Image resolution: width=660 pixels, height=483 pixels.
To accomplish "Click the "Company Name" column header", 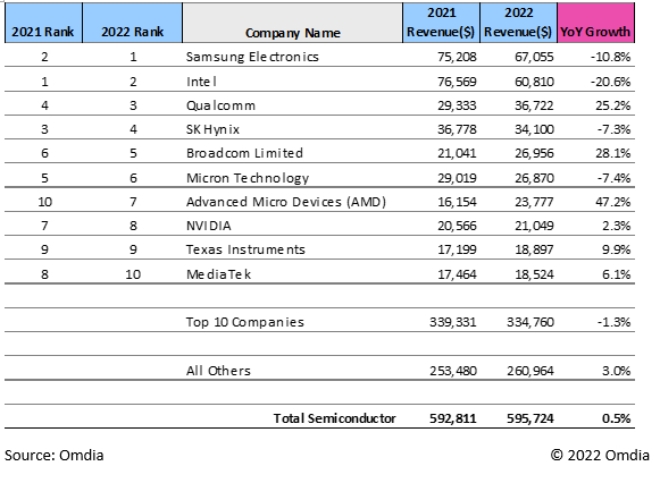I will [293, 23].
